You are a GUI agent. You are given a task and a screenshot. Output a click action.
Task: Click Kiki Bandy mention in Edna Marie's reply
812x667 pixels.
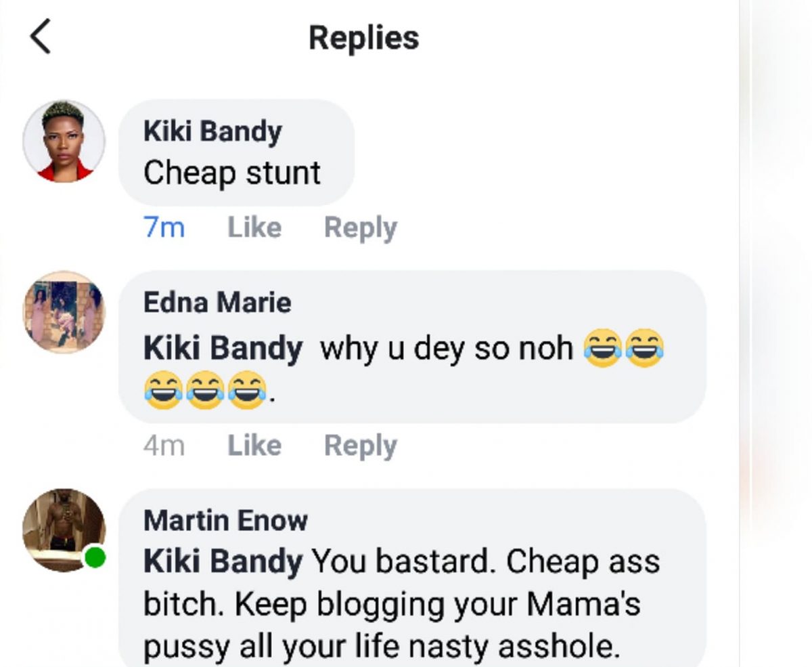pos(223,349)
